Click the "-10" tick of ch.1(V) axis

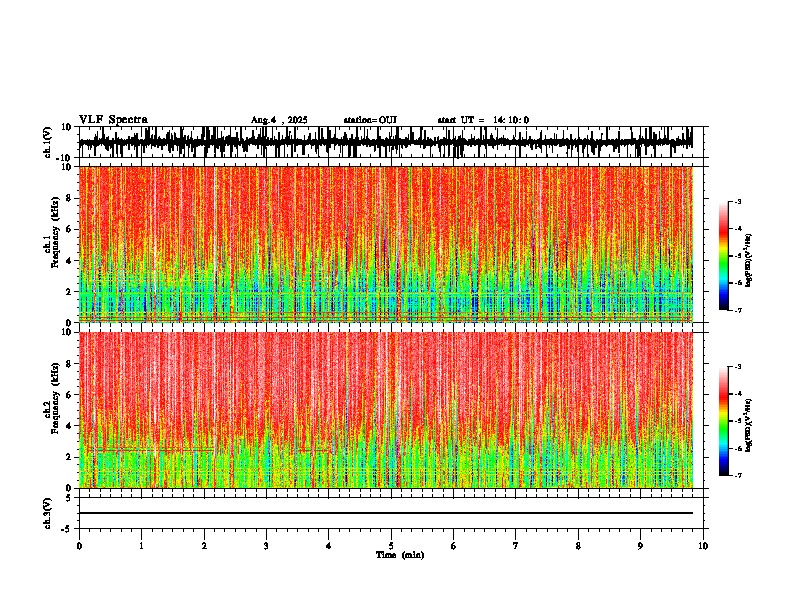click(65, 158)
